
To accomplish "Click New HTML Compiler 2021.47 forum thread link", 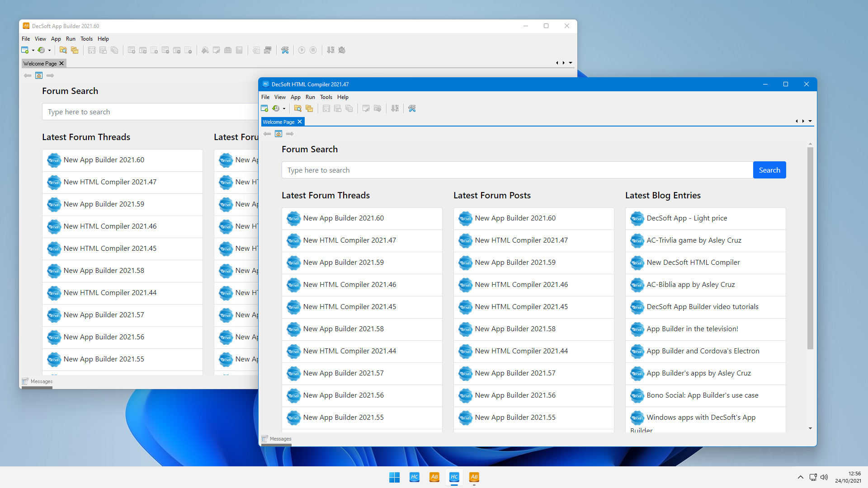I will 349,240.
